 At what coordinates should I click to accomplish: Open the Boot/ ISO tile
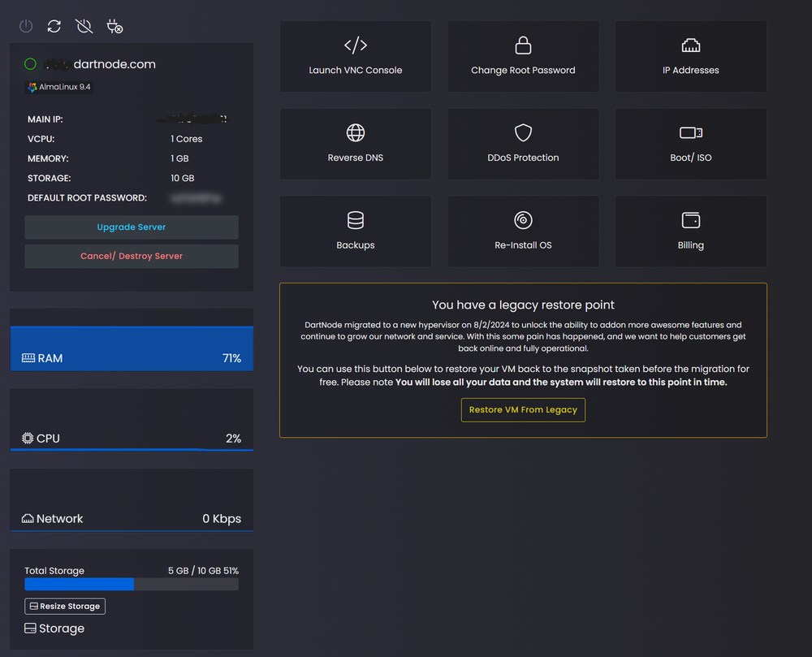(x=691, y=144)
